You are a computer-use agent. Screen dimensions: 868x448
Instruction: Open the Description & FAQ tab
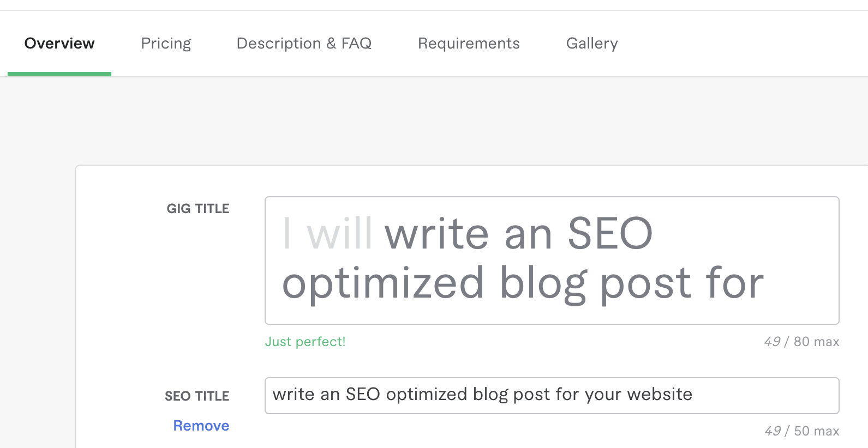(x=304, y=43)
